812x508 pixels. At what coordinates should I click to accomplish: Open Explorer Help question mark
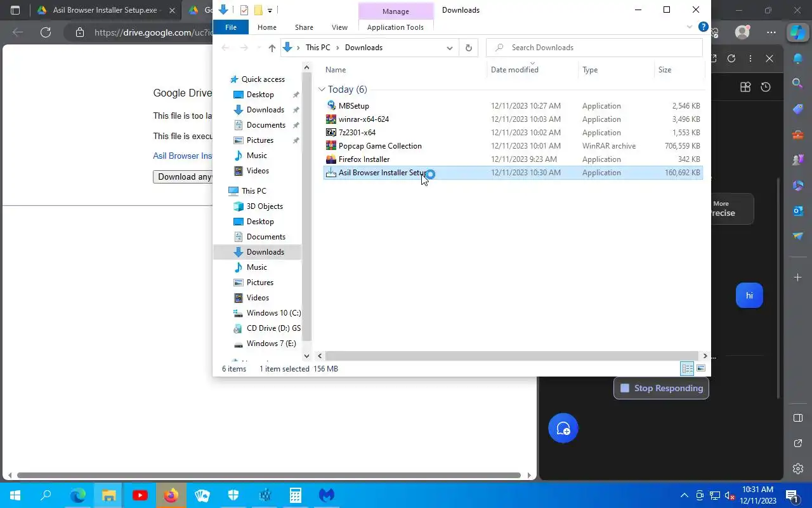coord(703,27)
